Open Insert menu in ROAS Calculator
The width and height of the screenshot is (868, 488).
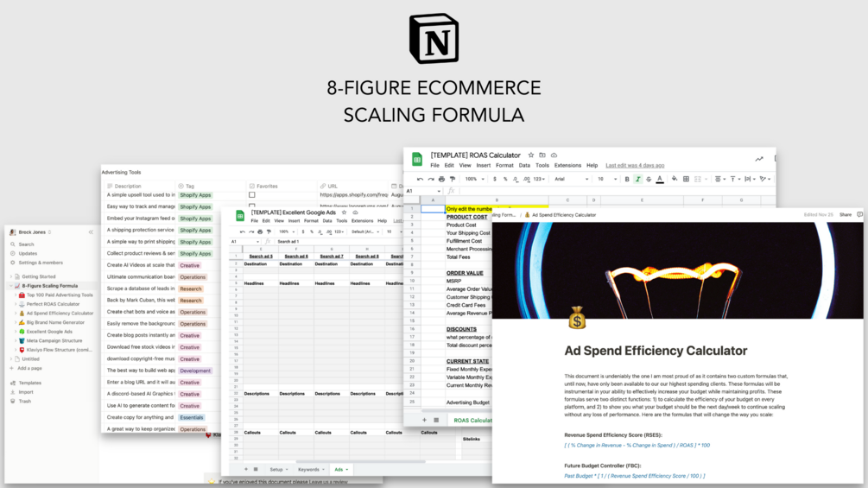pyautogui.click(x=484, y=166)
